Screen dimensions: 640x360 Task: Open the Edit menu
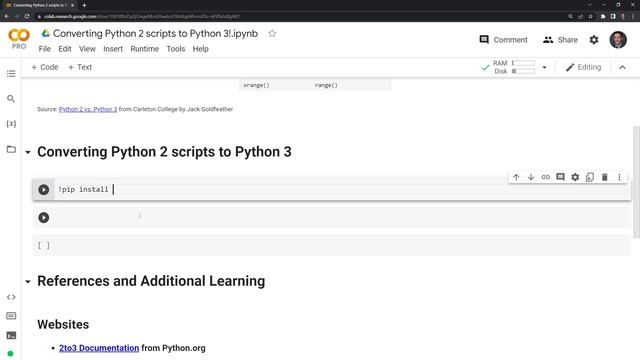64,49
